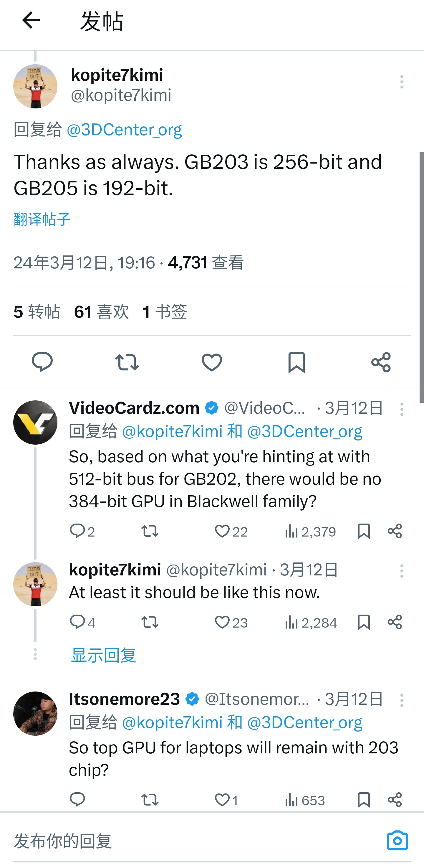Bookmark the main tweet
This screenshot has height=868, width=424.
[x=297, y=362]
